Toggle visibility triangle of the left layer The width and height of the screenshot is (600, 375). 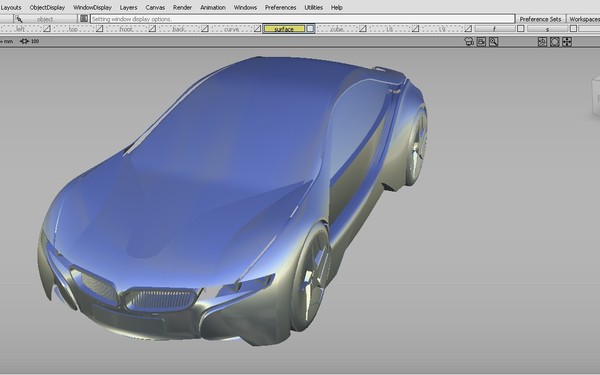(47, 29)
